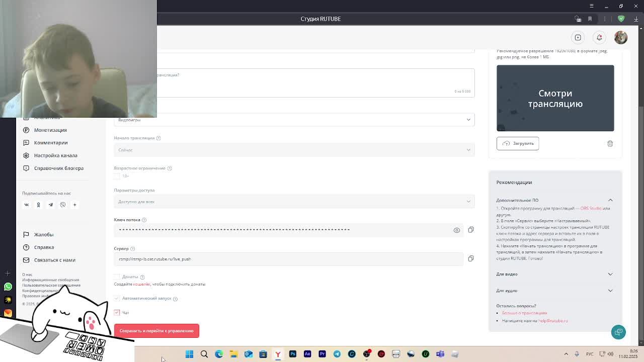Show help for Начало трансляции

pyautogui.click(x=158, y=138)
